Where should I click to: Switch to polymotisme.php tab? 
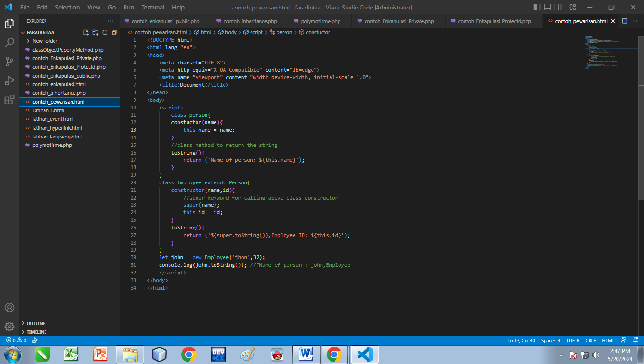(320, 21)
